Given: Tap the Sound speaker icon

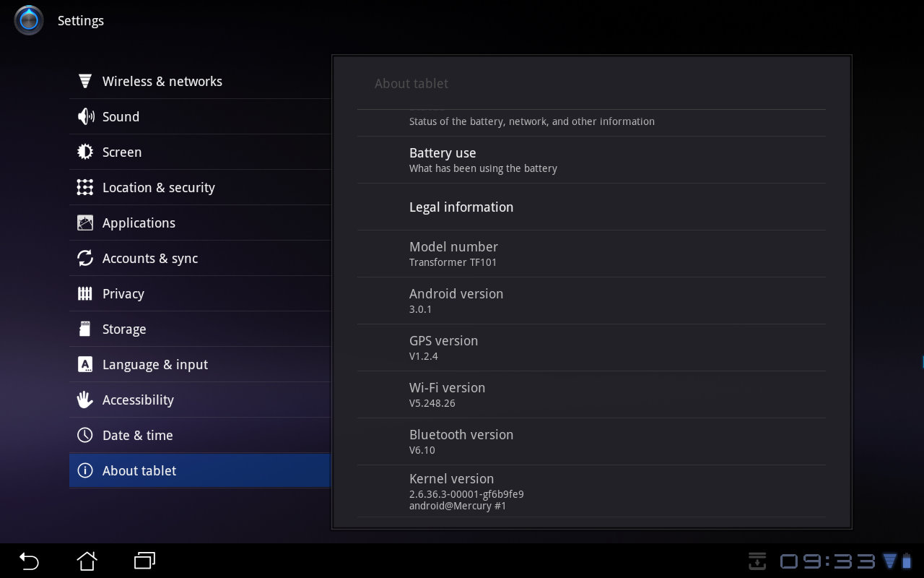Looking at the screenshot, I should 85,116.
